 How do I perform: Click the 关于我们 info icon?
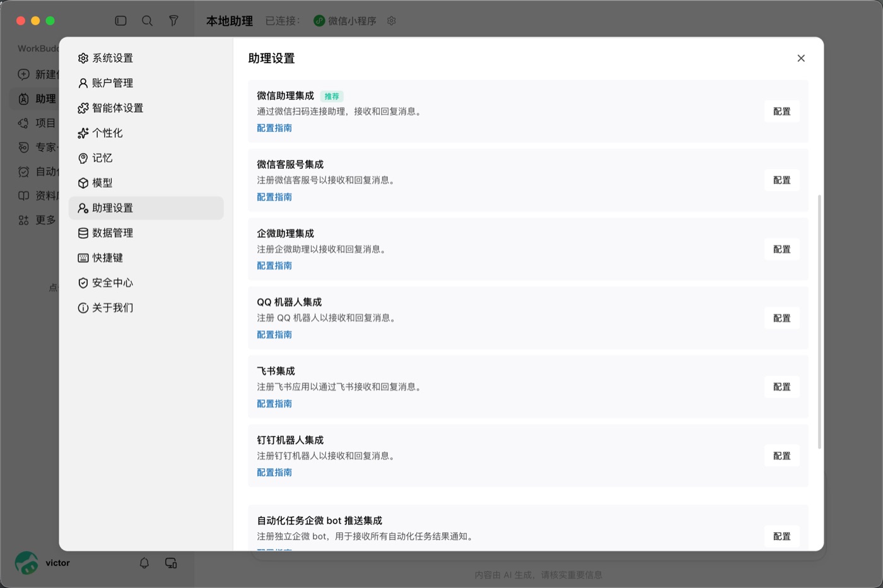pos(83,308)
